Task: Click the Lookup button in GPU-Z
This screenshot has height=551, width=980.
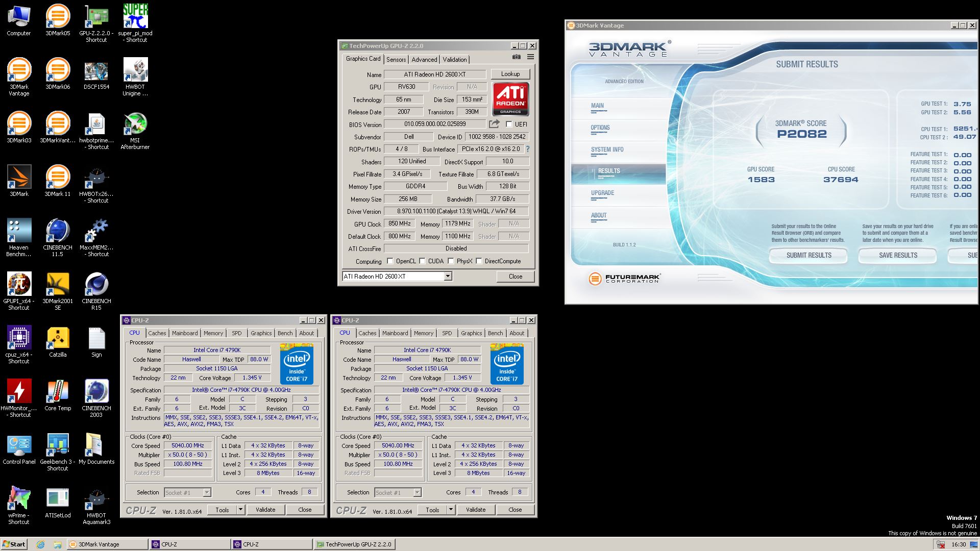Action: [x=510, y=74]
